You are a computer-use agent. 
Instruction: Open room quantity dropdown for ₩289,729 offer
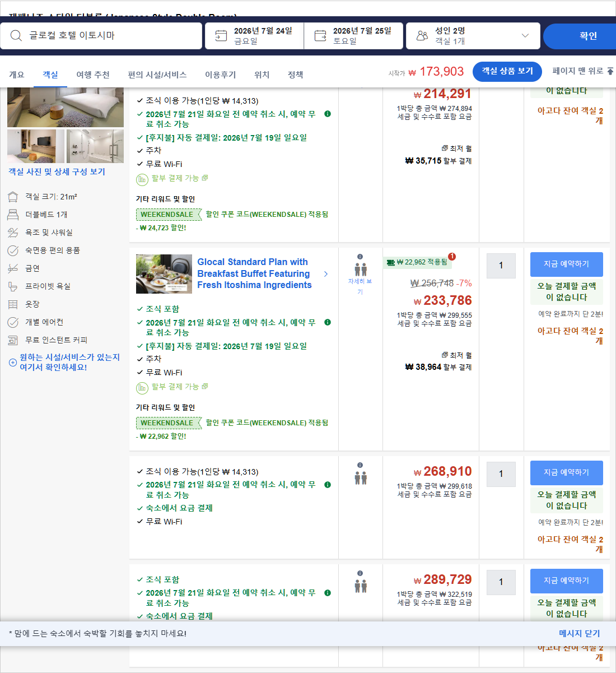[x=501, y=582]
